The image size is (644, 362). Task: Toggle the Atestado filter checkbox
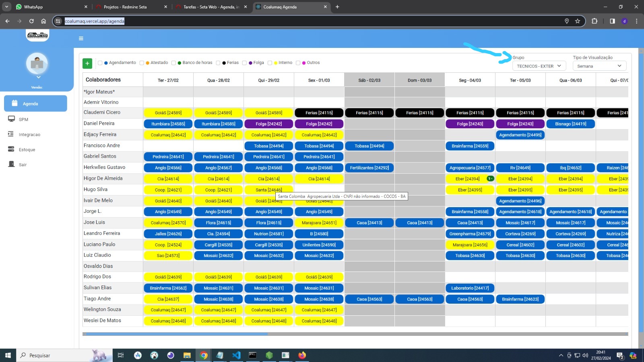click(142, 63)
